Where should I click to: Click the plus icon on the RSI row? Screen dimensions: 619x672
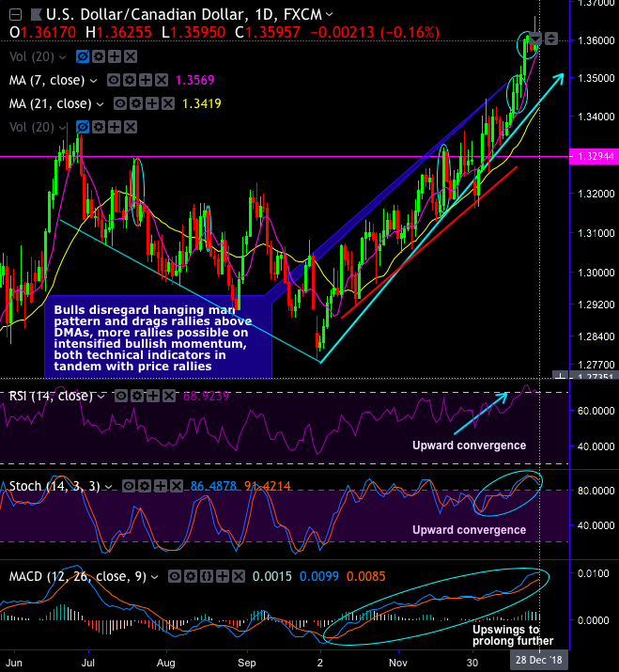click(x=153, y=396)
